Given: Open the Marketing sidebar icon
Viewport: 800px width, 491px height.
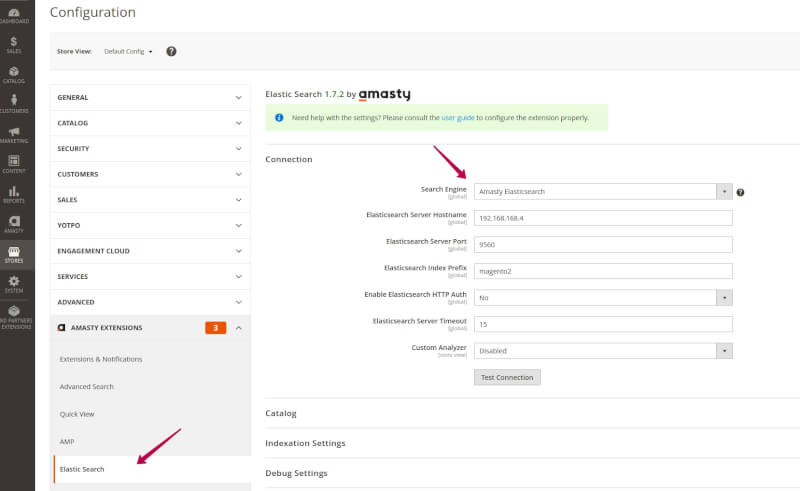Looking at the screenshot, I should pos(14,135).
